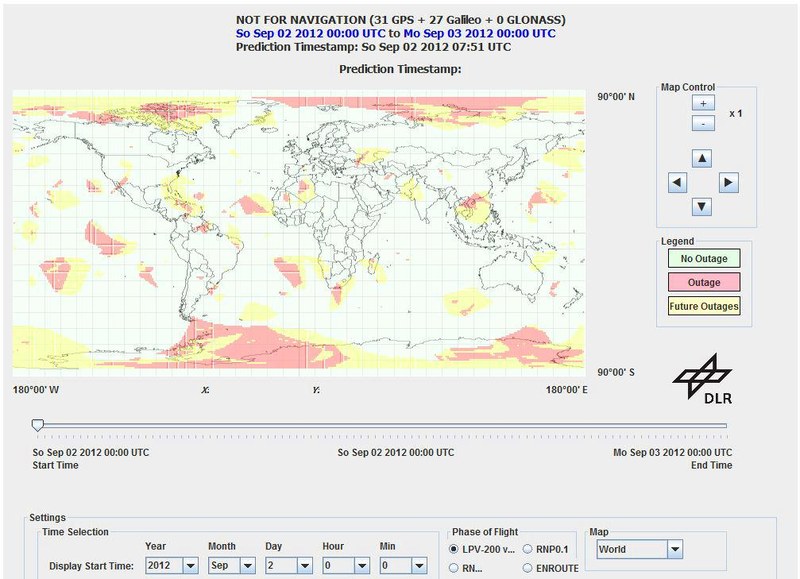Select the LPV-200 phase of flight
This screenshot has width=800, height=579.
(455, 549)
